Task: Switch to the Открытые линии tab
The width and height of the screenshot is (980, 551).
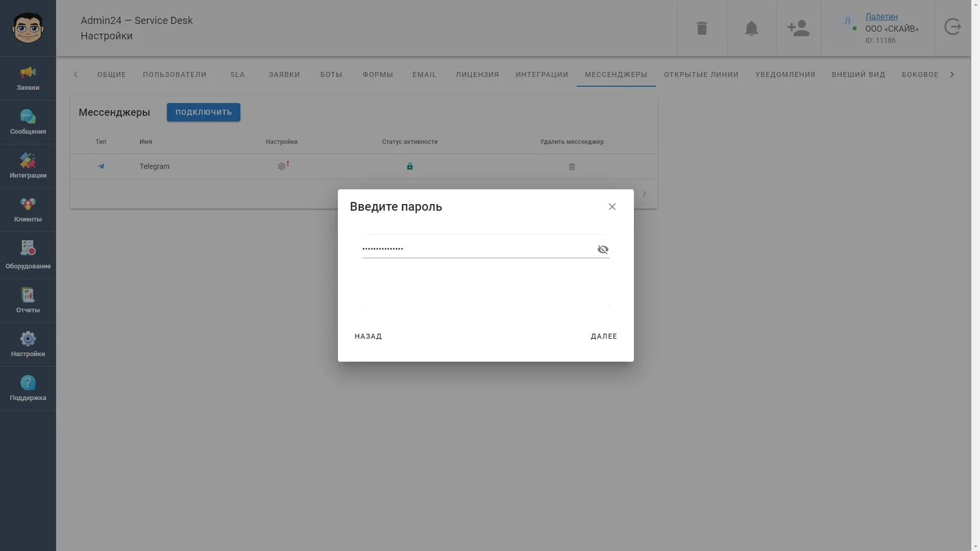Action: click(x=701, y=75)
